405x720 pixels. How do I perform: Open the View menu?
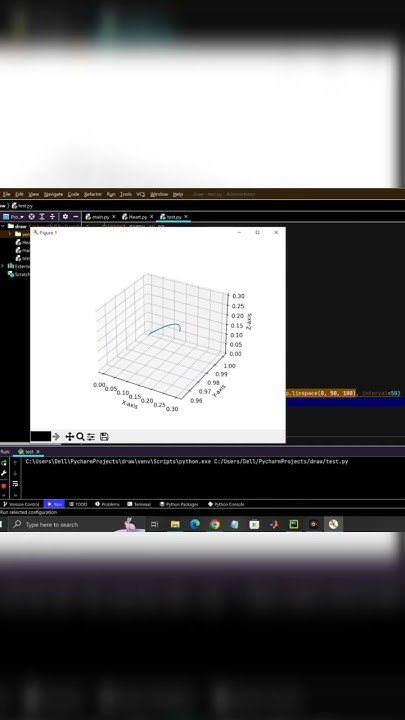pos(34,194)
